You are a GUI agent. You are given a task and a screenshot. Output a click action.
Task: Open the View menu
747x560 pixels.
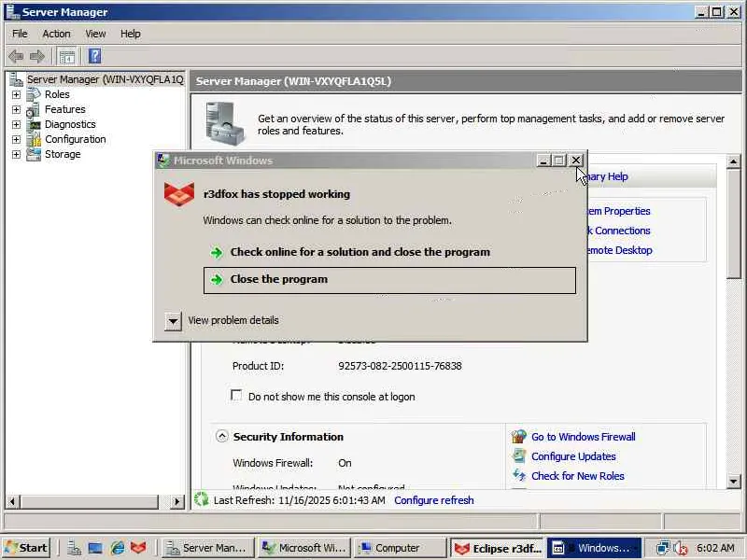95,34
